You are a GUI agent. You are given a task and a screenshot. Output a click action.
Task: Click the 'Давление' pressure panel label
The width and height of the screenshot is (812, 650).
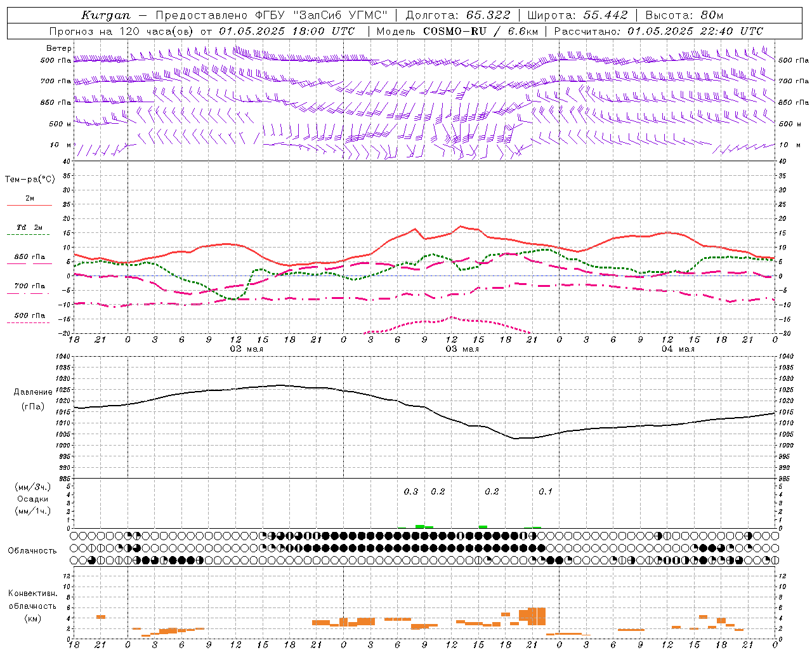(x=33, y=392)
